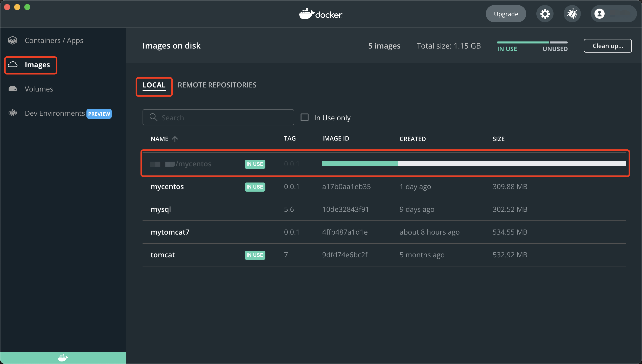Click the 534.55 MB size value
Image resolution: width=642 pixels, height=364 pixels.
[510, 232]
